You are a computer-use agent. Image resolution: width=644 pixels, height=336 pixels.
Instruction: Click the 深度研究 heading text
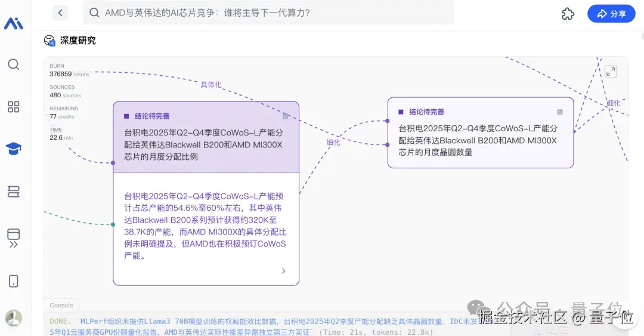[x=78, y=41]
